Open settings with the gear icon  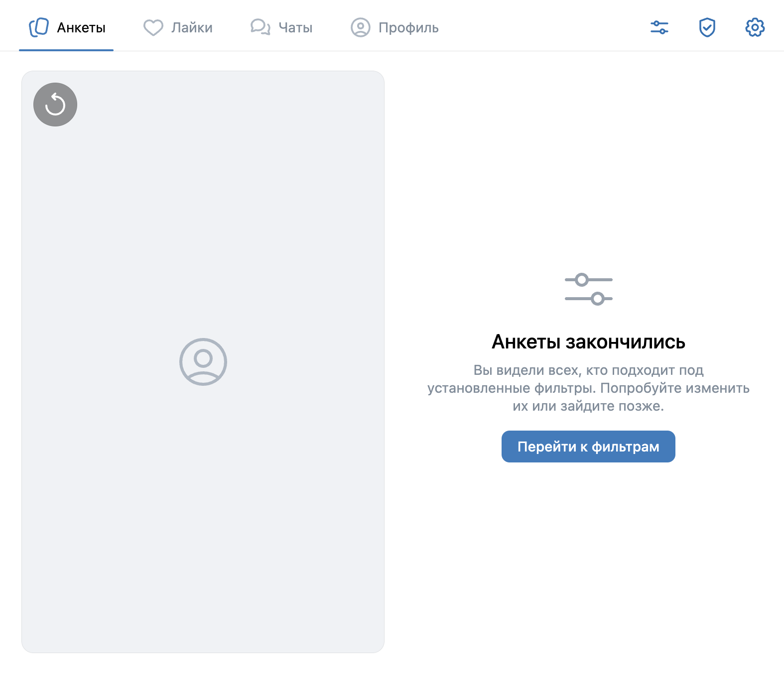755,27
